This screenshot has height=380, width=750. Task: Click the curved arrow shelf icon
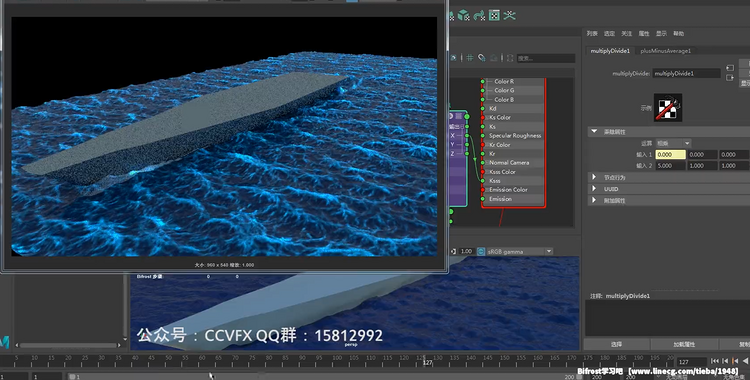point(479,15)
